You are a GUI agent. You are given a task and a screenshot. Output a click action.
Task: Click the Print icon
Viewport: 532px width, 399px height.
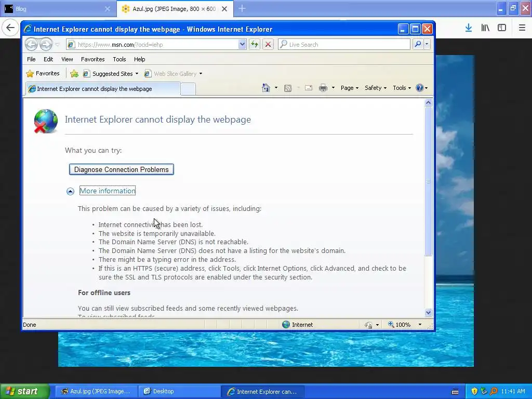point(323,88)
